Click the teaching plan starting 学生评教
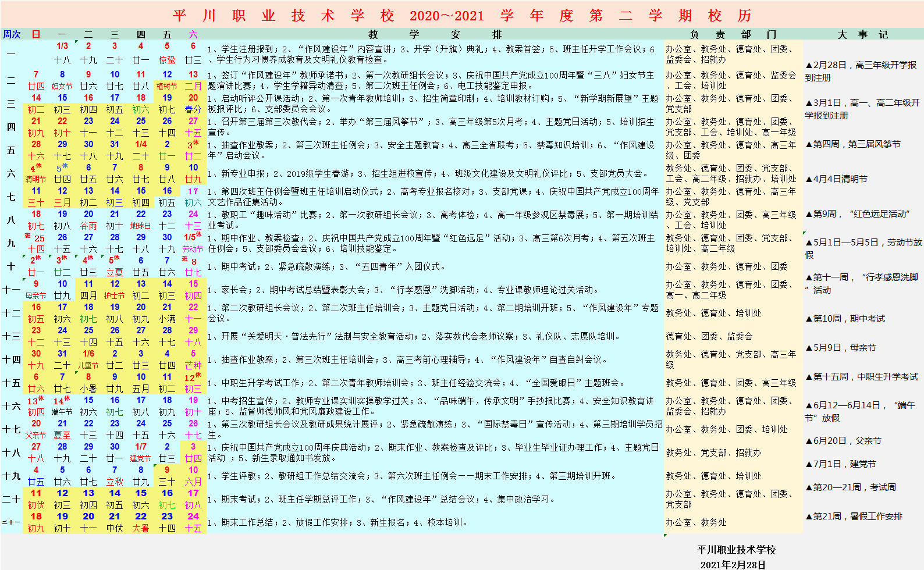 (x=435, y=476)
